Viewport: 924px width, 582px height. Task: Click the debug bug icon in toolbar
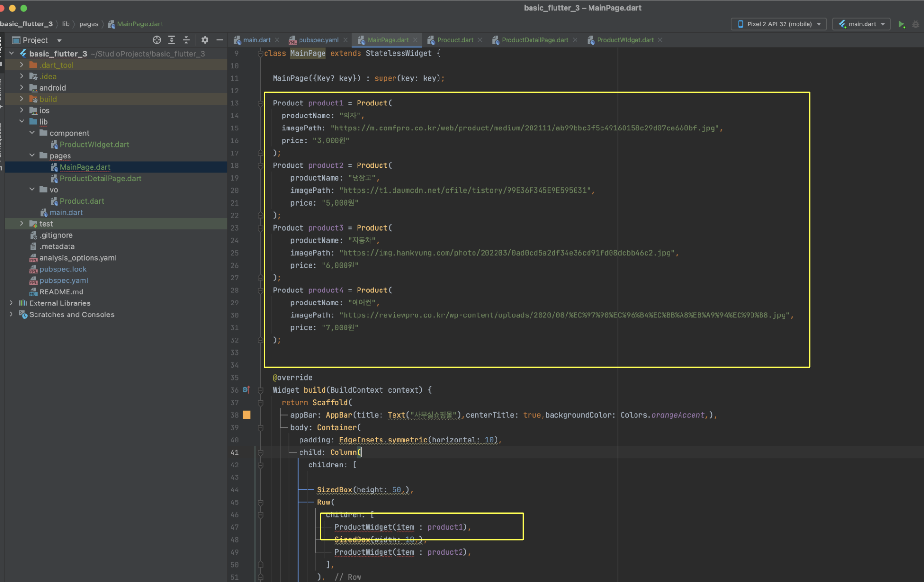pyautogui.click(x=916, y=24)
